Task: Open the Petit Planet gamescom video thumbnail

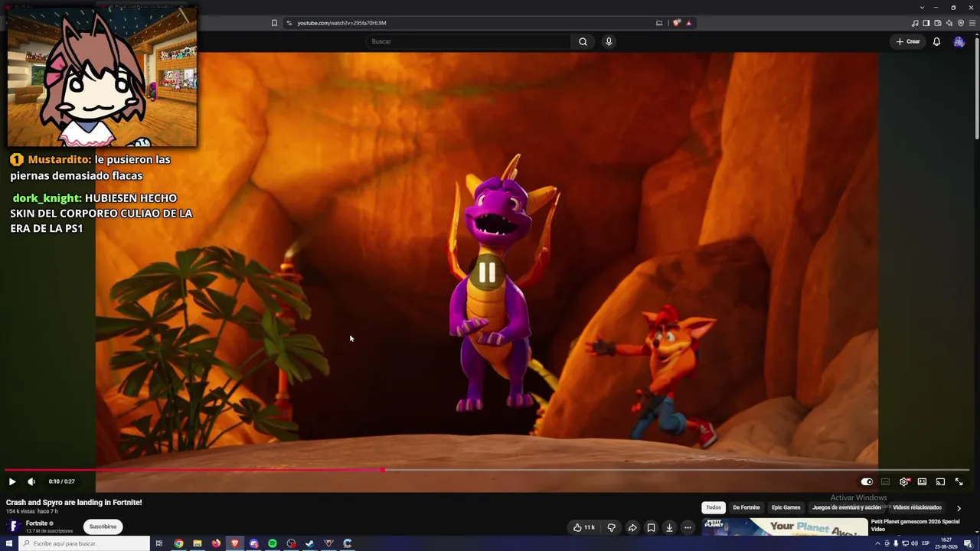Action: (x=785, y=527)
